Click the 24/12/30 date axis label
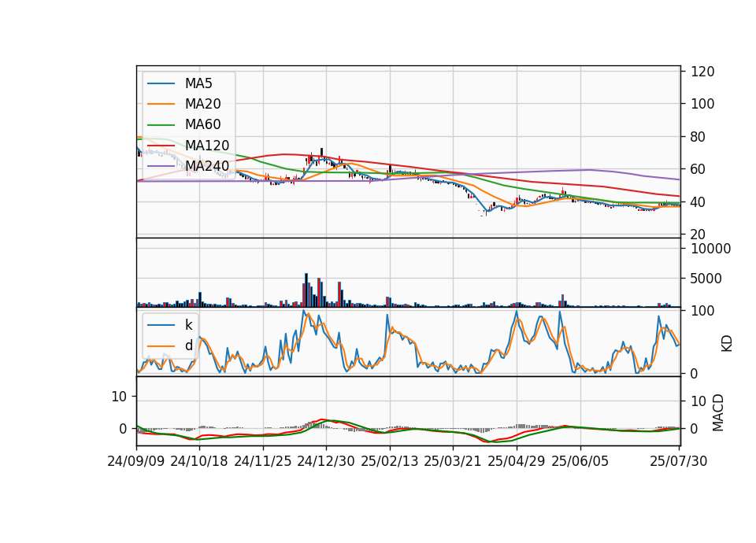Screen dimensions: 756x543 326,461
